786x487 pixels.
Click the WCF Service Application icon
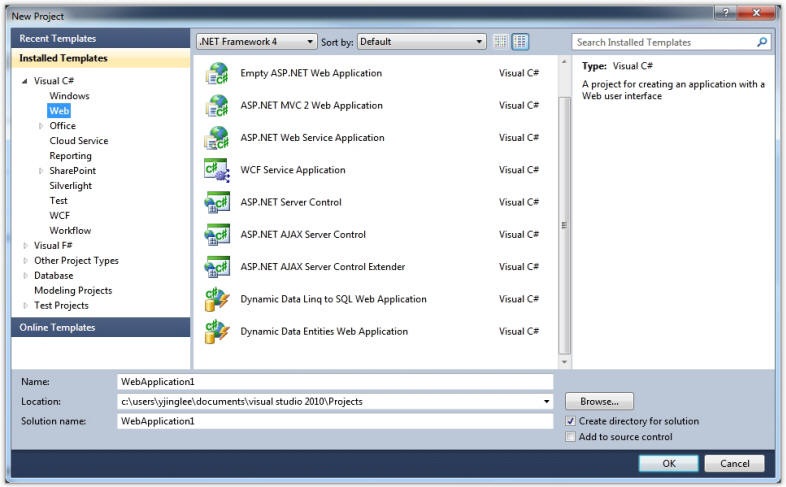[217, 170]
